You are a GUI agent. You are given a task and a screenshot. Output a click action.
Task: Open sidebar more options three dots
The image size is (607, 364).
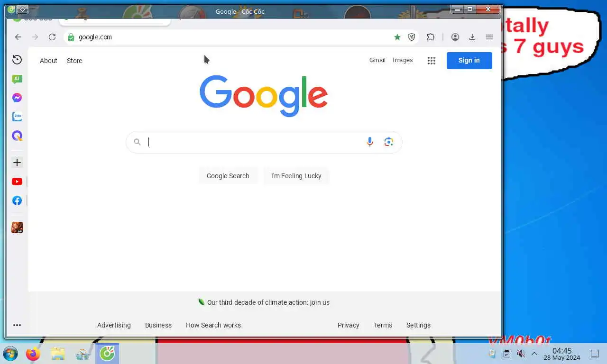[17, 325]
